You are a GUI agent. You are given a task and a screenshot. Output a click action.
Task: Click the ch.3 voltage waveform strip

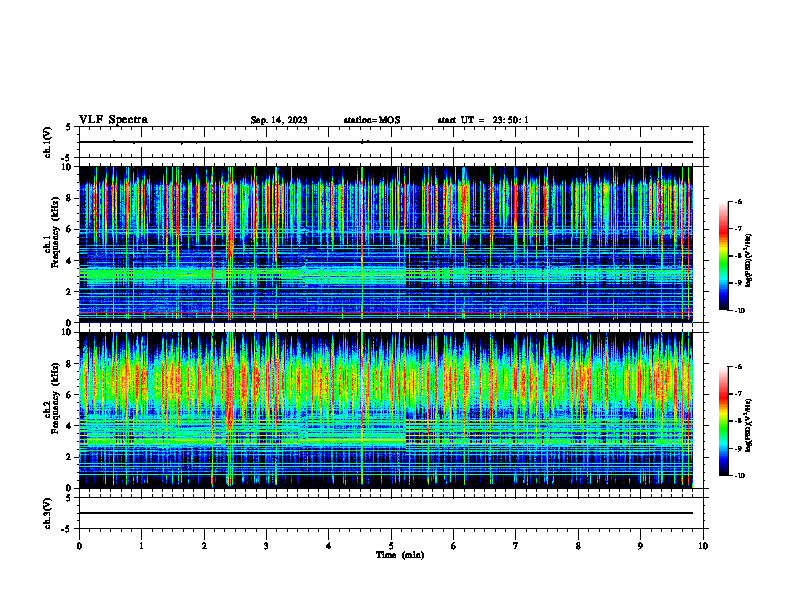[391, 513]
